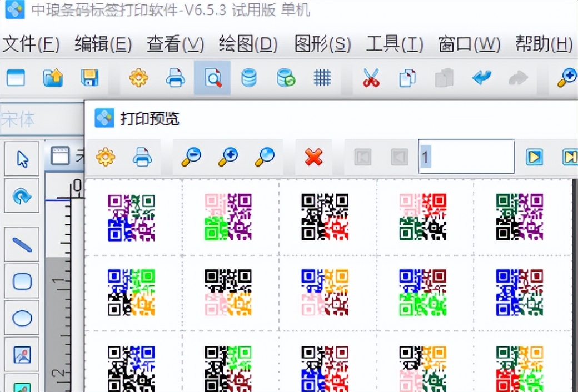The width and height of the screenshot is (578, 392).
Task: Open the 窗口(W) menu
Action: pos(469,44)
